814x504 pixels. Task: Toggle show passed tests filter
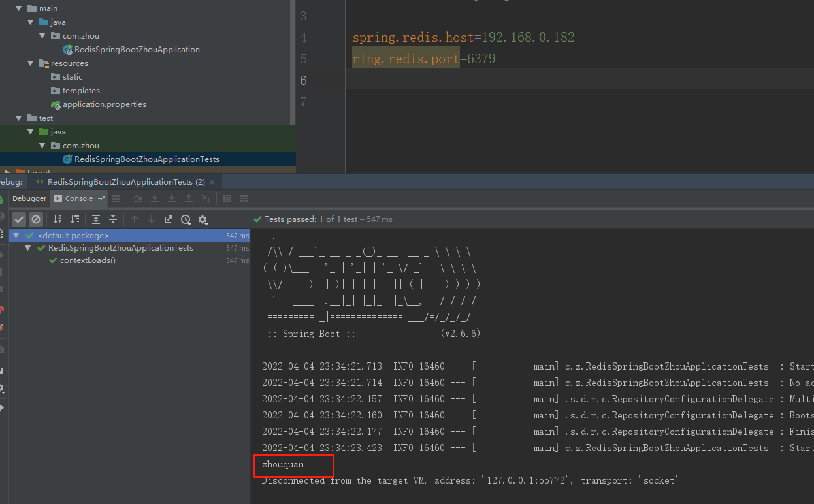pos(18,219)
